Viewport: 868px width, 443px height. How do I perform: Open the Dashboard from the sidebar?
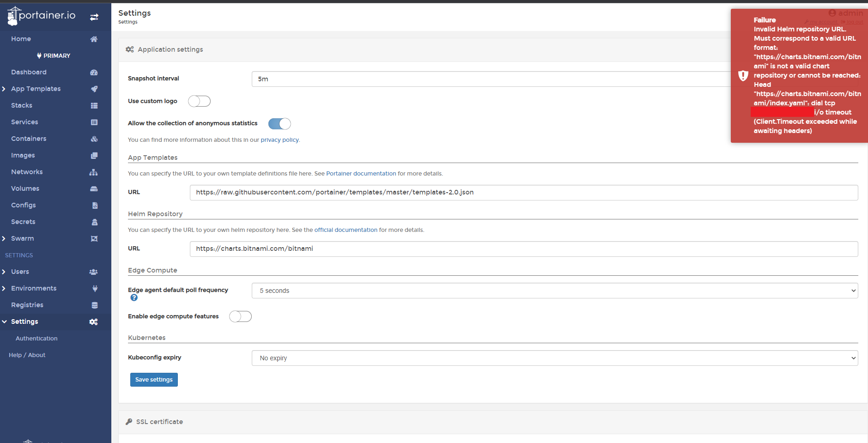[29, 72]
